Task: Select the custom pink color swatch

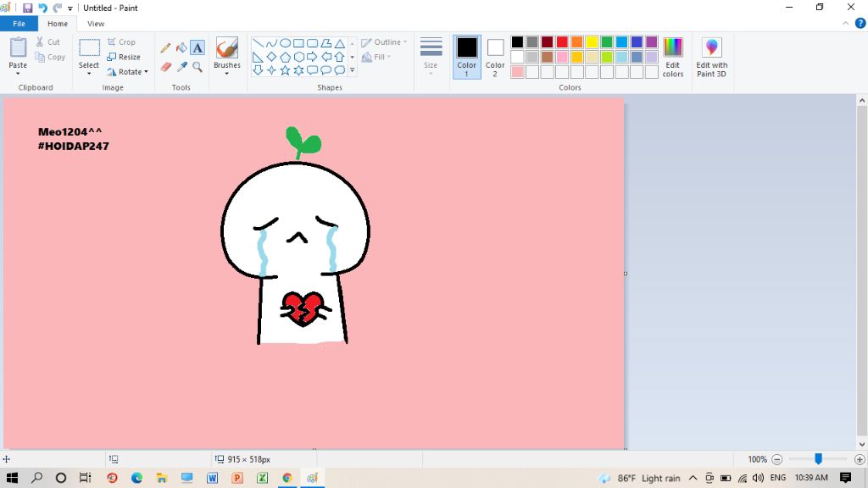Action: 517,72
